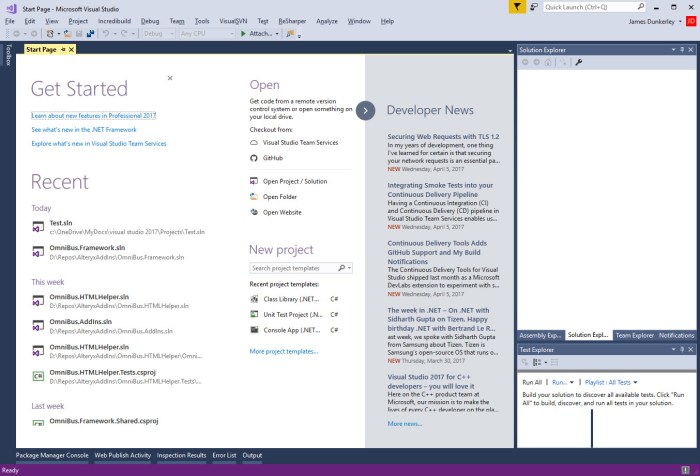Click the Solution Explorer Home icon
The image size is (700, 476).
(548, 63)
